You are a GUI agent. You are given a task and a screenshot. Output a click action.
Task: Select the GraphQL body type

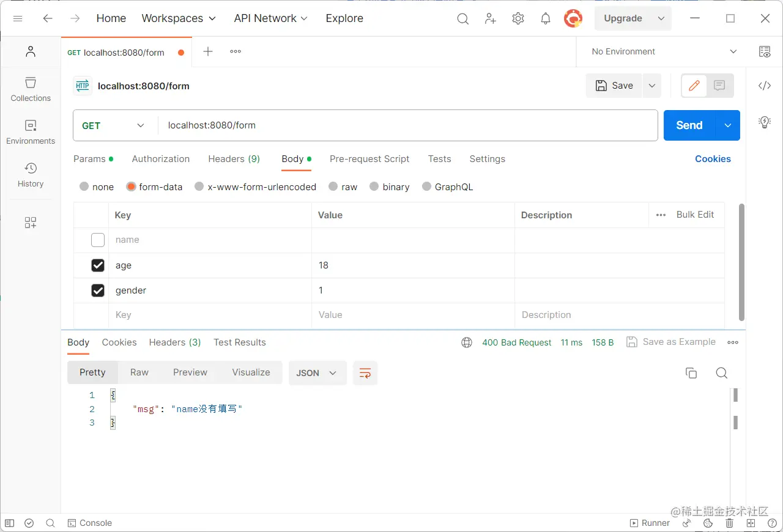pyautogui.click(x=427, y=187)
